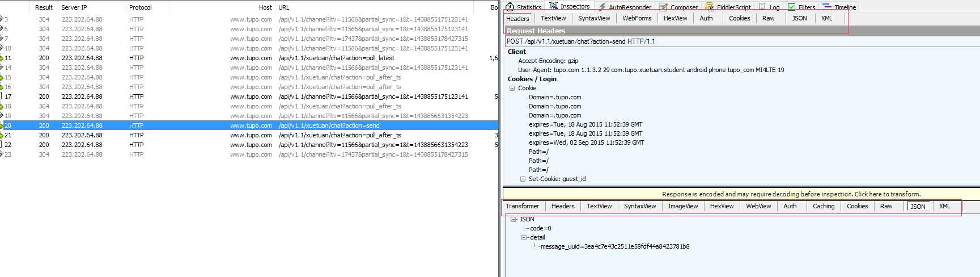Select request Raw inspector tab
The image size is (980, 277).
tap(769, 18)
